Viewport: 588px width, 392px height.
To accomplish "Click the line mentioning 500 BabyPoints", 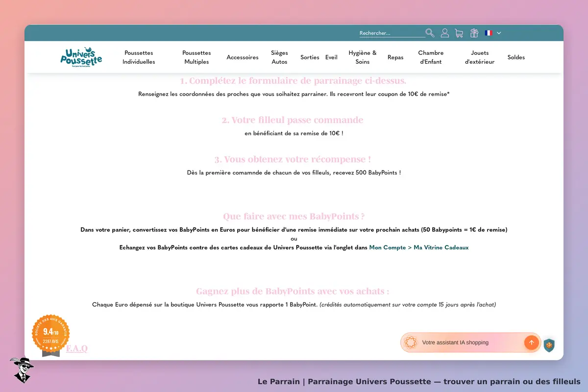I will pyautogui.click(x=294, y=172).
